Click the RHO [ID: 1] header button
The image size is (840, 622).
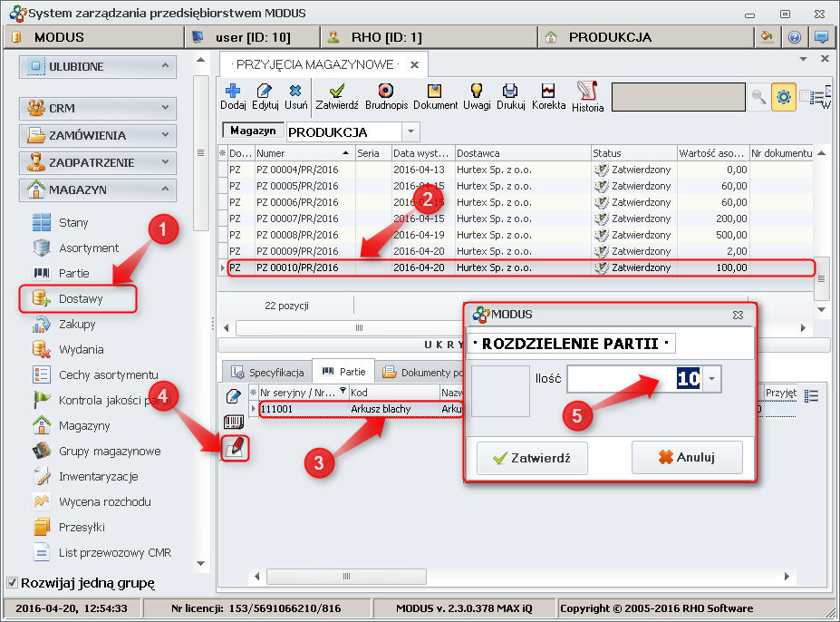[430, 37]
